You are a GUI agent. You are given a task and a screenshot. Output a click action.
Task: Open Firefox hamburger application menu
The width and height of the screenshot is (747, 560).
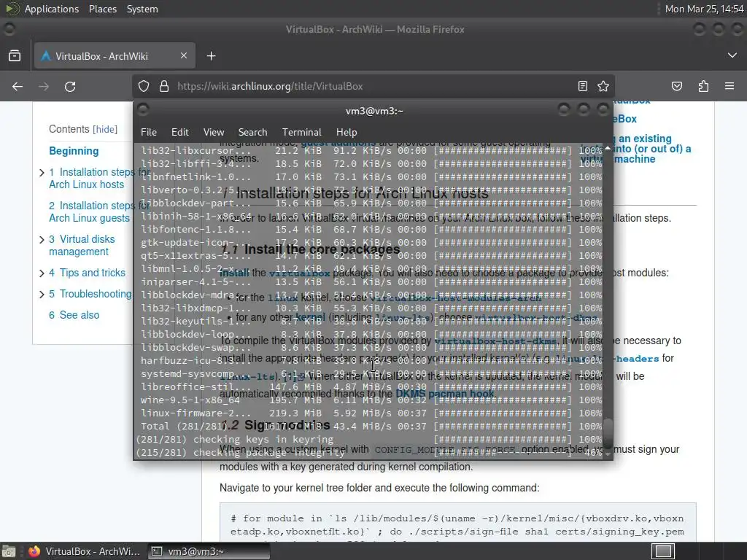(x=729, y=86)
